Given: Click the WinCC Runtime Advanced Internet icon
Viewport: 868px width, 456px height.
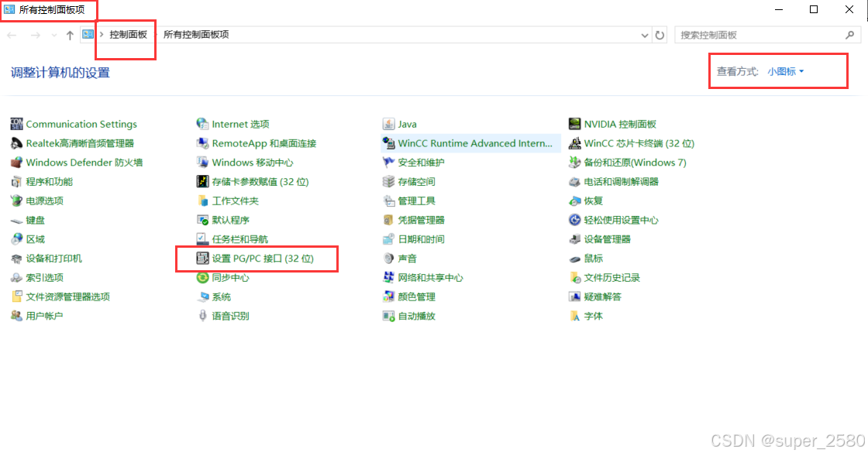Looking at the screenshot, I should (x=388, y=143).
